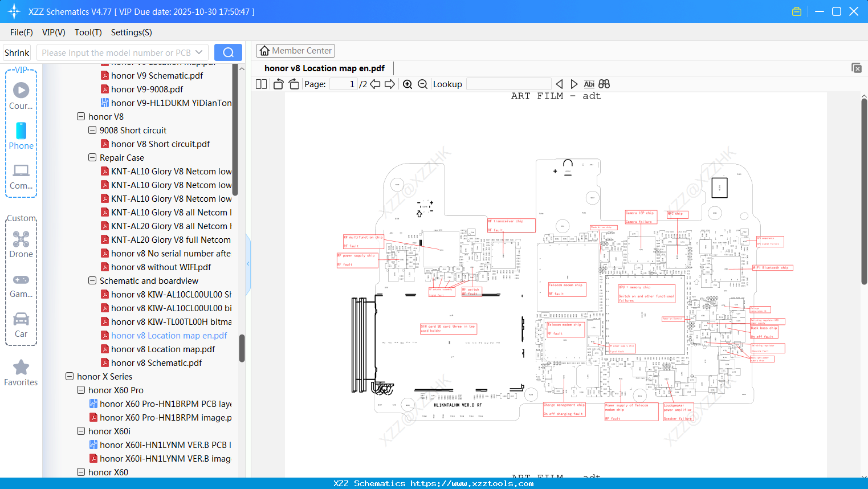Select the honor v8 Location map en.pdf tab
This screenshot has width=868, height=489.
tap(324, 68)
